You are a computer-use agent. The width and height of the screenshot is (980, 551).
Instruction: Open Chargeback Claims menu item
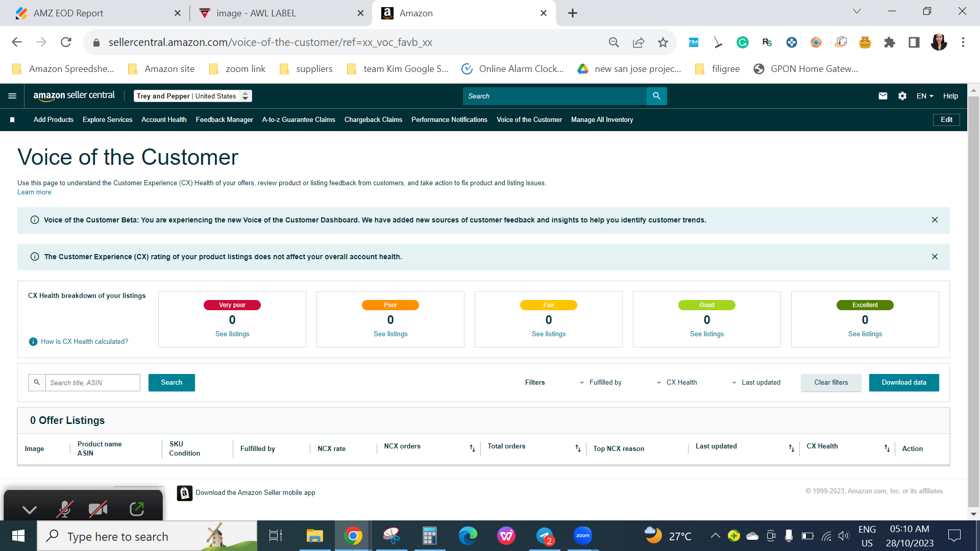click(x=373, y=120)
